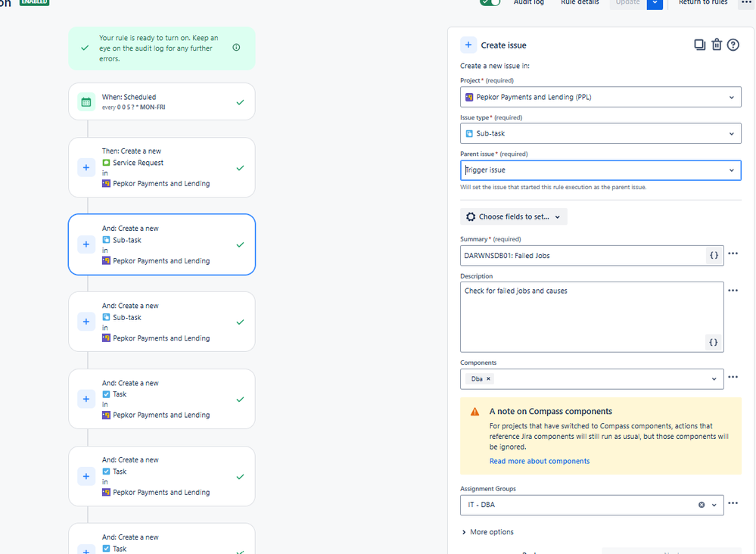
Task: Open the top-bar more options ellipsis
Action: [x=746, y=2]
